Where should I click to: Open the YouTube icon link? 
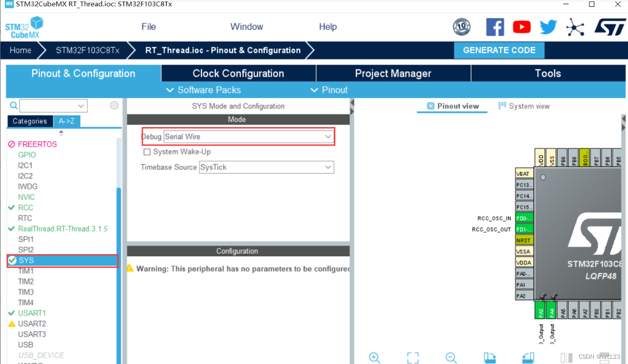pos(521,27)
